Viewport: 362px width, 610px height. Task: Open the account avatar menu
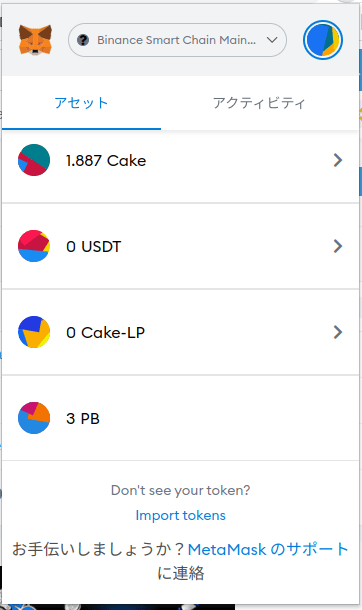tap(323, 40)
